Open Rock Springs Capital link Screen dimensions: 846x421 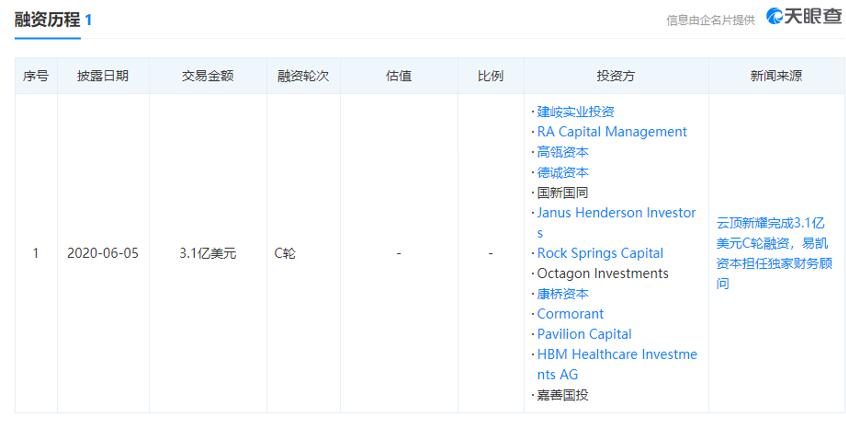(x=600, y=253)
